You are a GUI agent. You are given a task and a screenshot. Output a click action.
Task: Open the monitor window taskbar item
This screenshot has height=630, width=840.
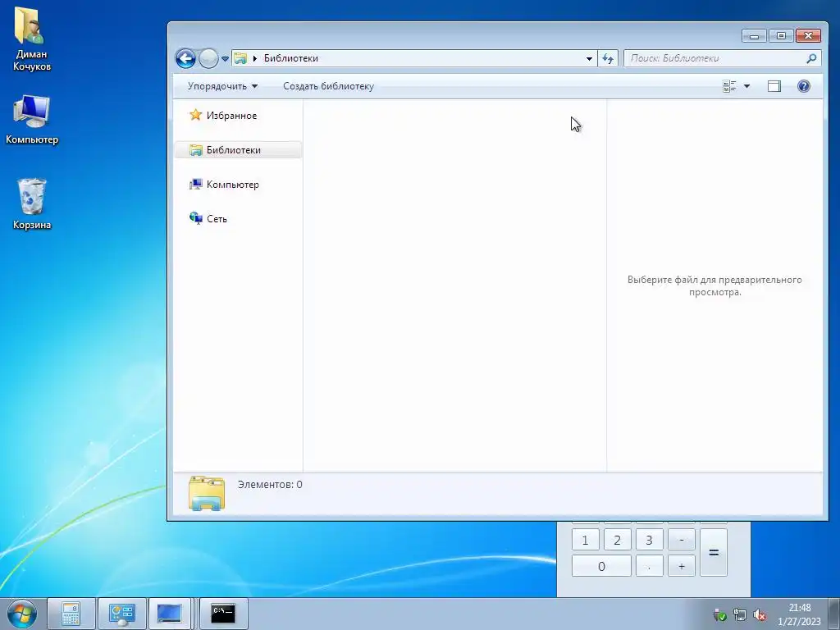point(169,614)
